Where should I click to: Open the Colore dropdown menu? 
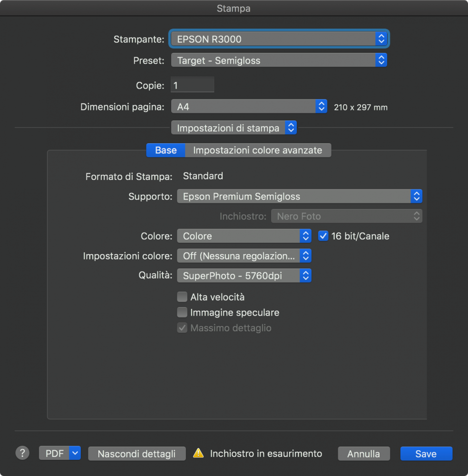pos(244,236)
